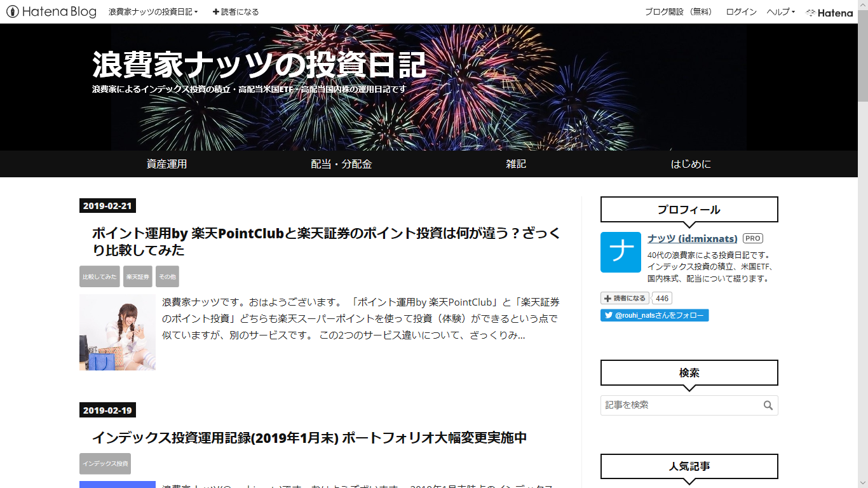Screen dimensions: 868x488
Task: Click the 446 subscriber count
Action: (663, 298)
